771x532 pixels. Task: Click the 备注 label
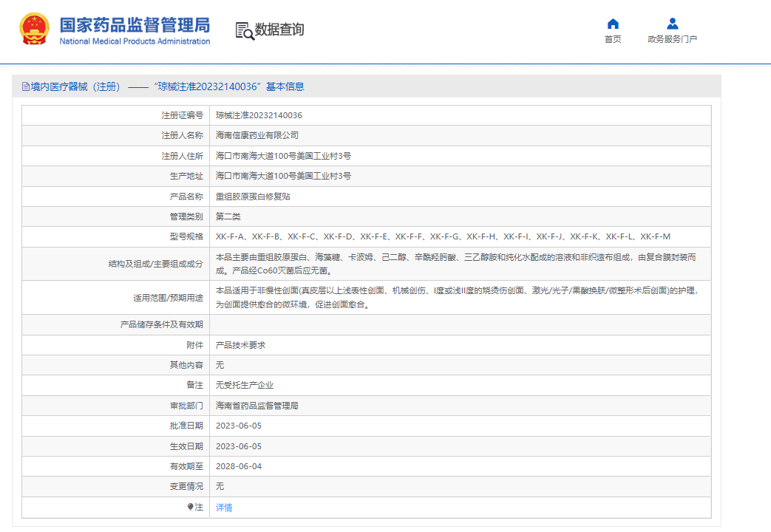click(x=194, y=386)
